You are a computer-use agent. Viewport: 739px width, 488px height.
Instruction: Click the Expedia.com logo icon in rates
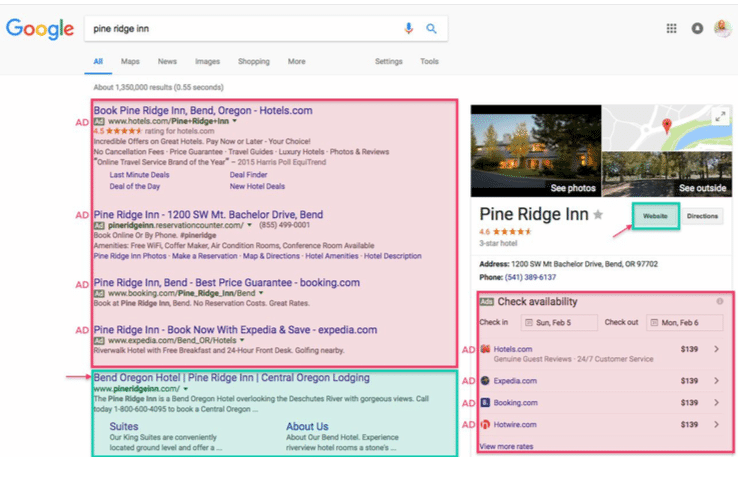pos(485,380)
